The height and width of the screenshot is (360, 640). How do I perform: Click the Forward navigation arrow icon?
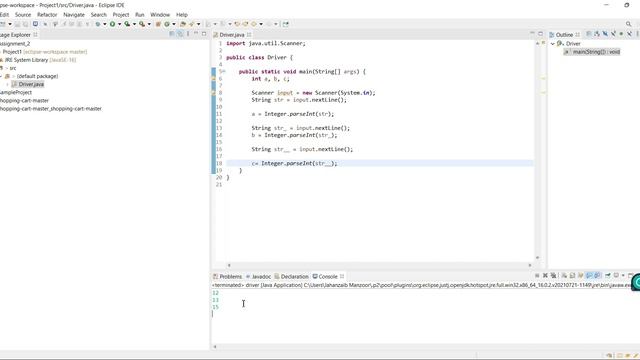[269, 24]
